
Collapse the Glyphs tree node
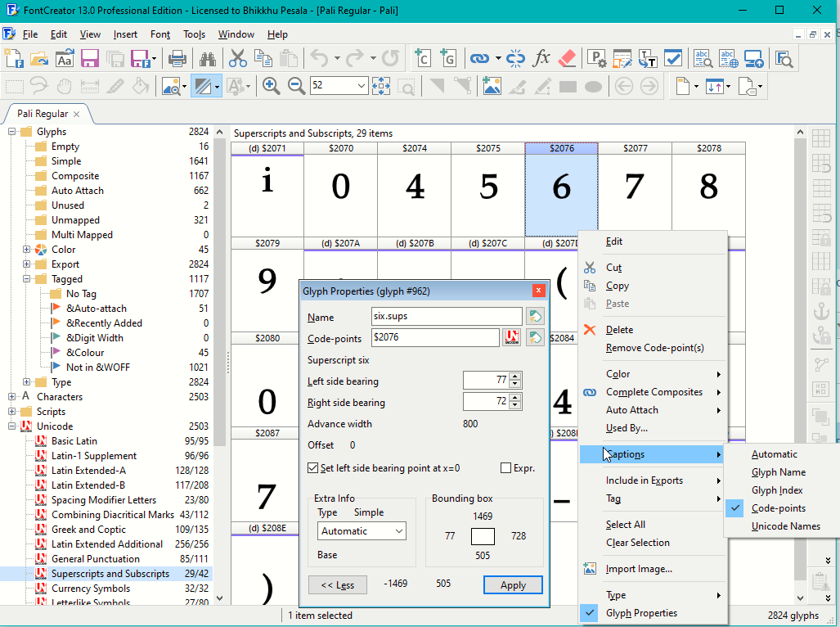click(11, 132)
